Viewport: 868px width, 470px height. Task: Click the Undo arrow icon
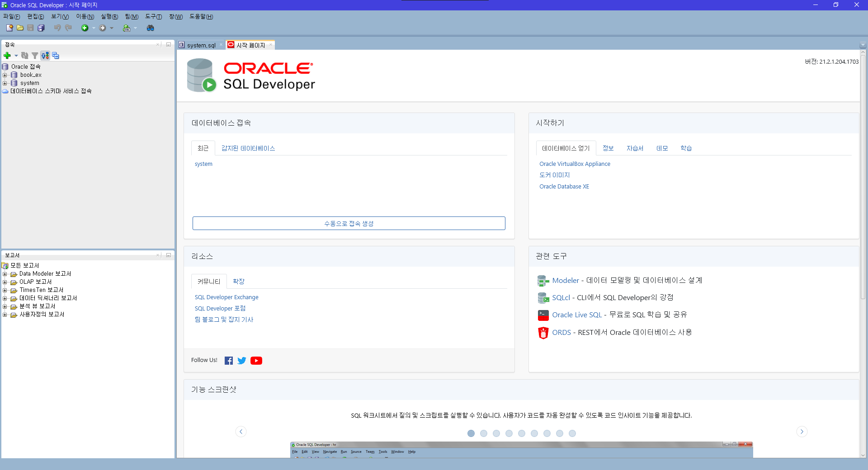(x=57, y=28)
